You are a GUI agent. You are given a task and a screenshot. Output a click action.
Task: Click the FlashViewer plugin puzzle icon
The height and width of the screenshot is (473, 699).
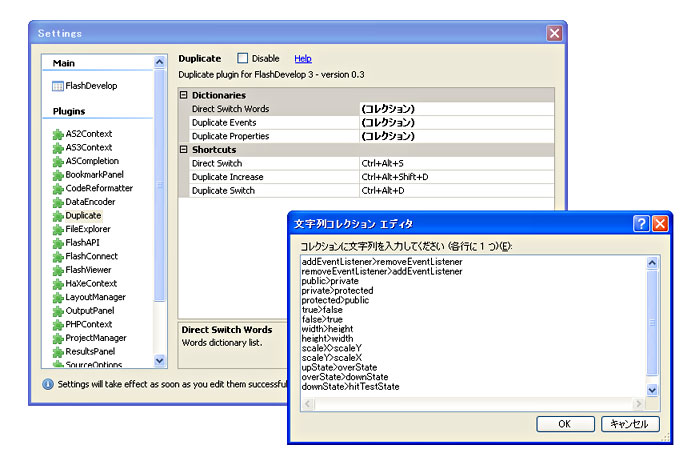(58, 270)
